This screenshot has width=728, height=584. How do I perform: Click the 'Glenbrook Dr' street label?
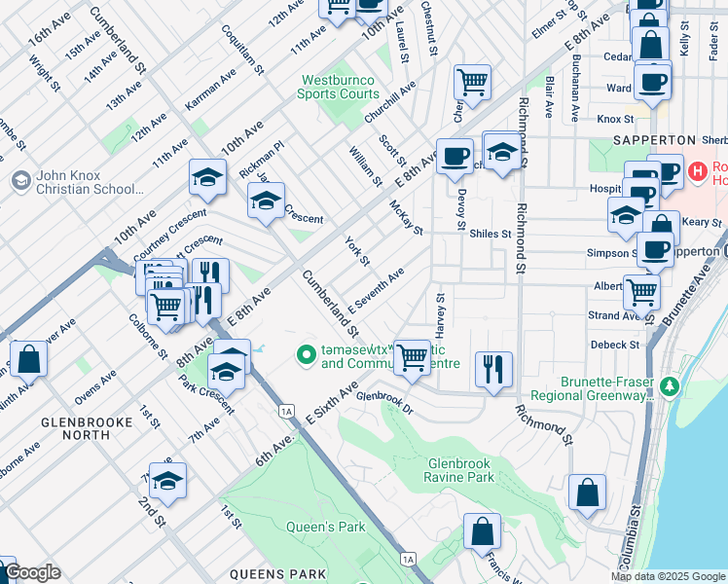[384, 402]
